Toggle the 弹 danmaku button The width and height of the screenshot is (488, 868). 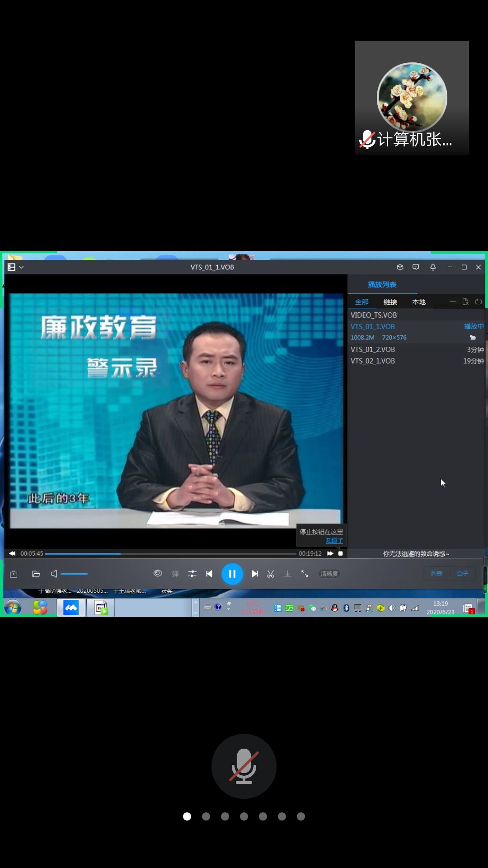(175, 574)
